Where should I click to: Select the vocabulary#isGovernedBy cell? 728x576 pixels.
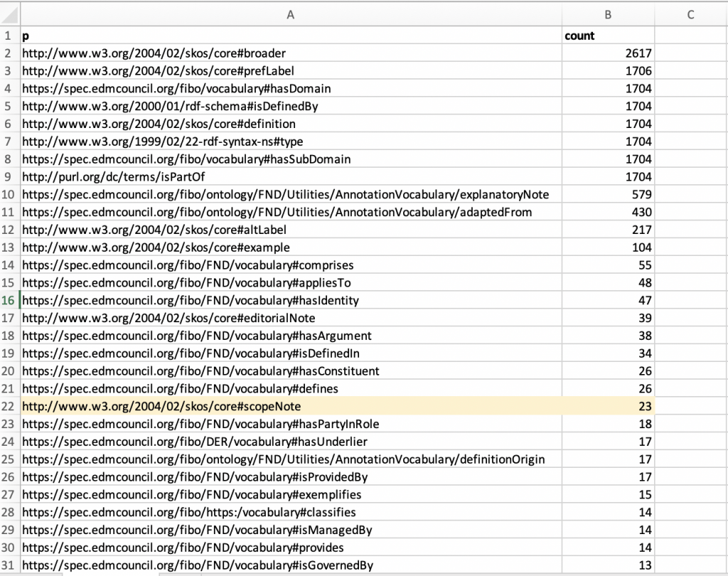point(291,565)
